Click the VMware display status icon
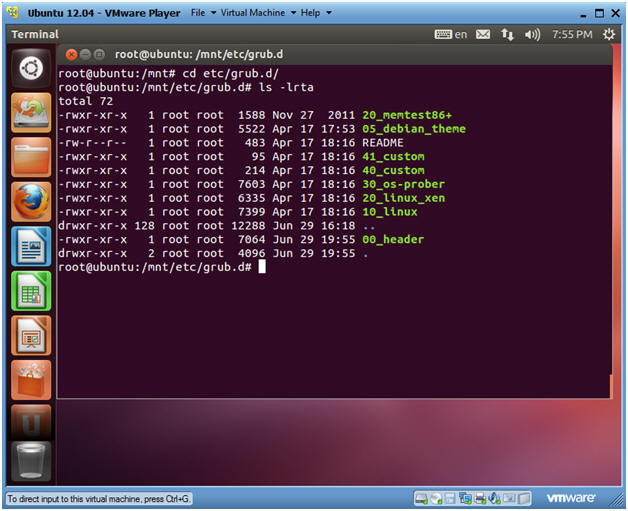Viewport: 628px width, 511px height. [x=509, y=499]
